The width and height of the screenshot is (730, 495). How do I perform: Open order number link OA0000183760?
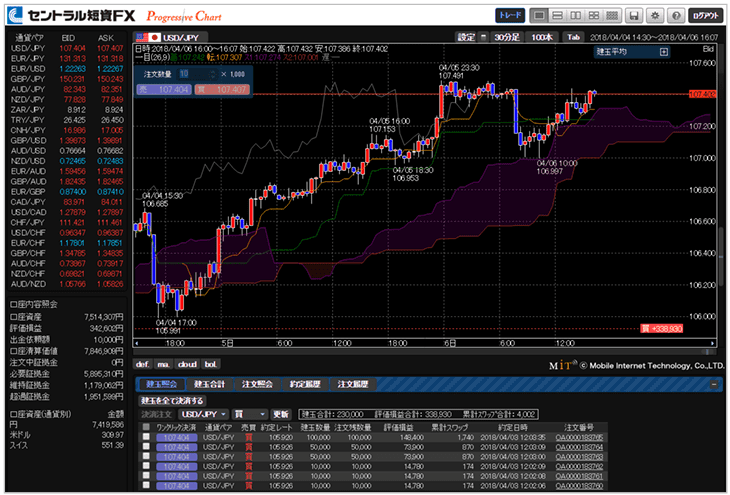click(579, 486)
